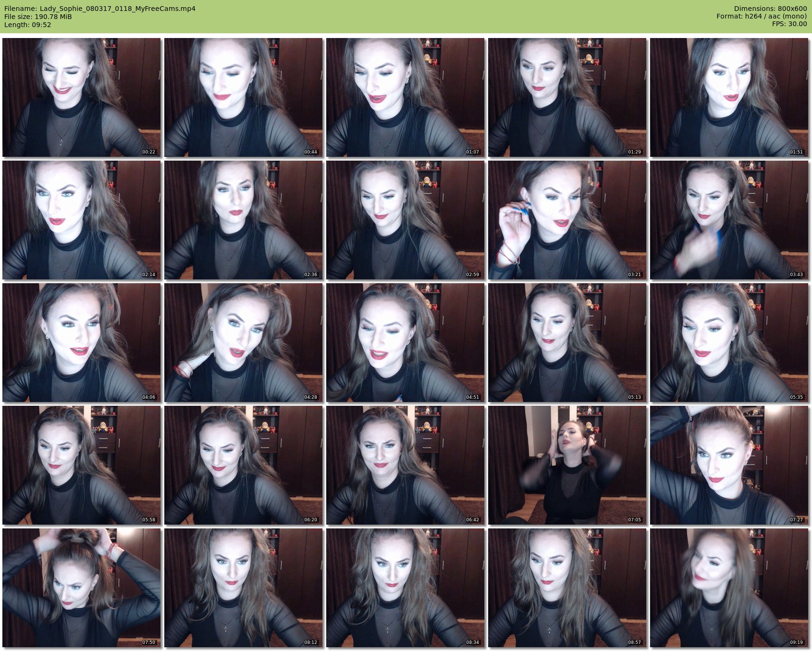Select the thumbnail stamped 00:22
Viewport: 812px width, 651px height.
coord(82,97)
